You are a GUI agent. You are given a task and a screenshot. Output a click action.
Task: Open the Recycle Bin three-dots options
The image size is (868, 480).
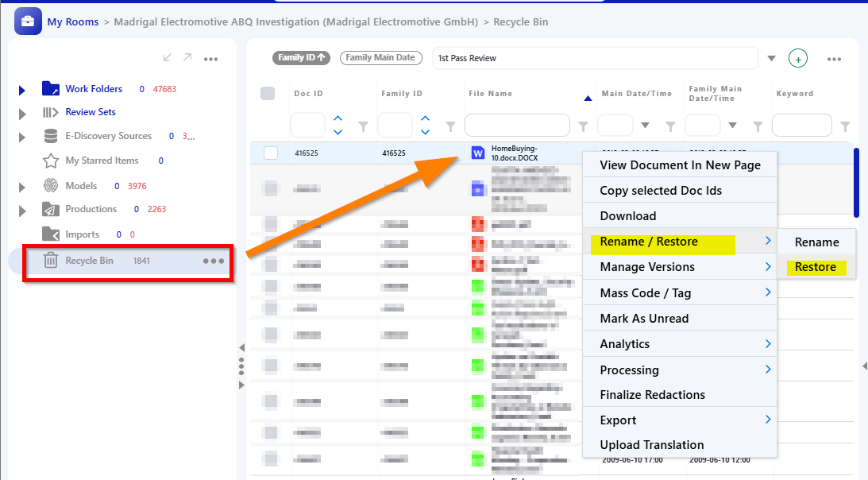coord(214,261)
